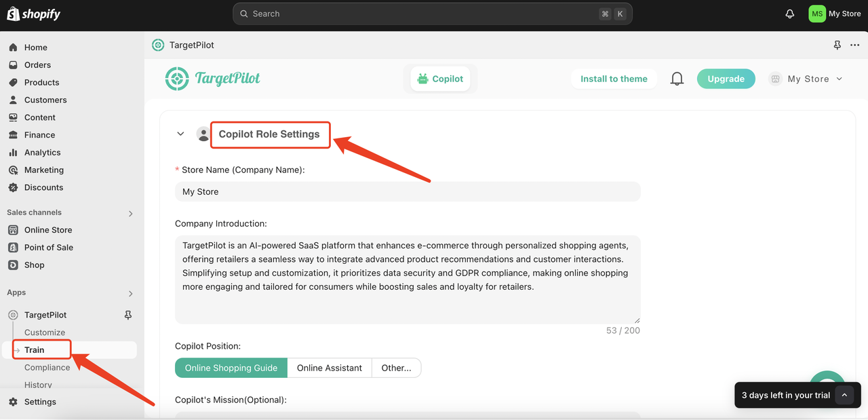Select Online Assistant position

tap(330, 368)
